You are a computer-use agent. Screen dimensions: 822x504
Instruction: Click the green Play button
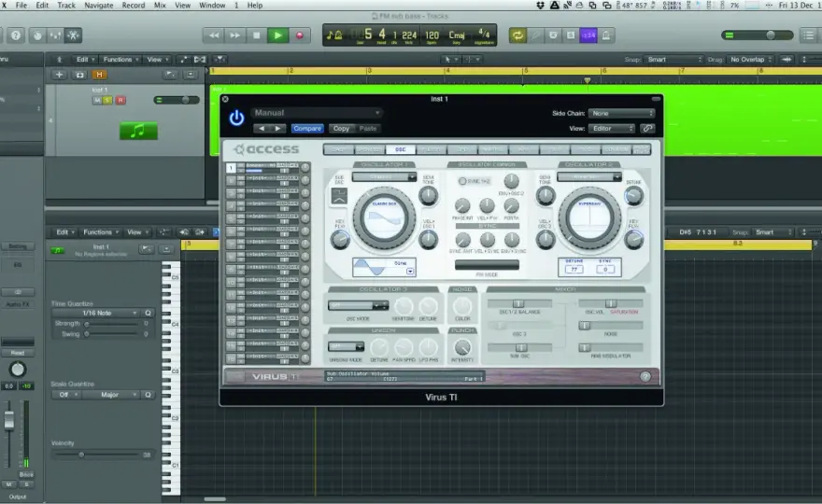point(277,35)
